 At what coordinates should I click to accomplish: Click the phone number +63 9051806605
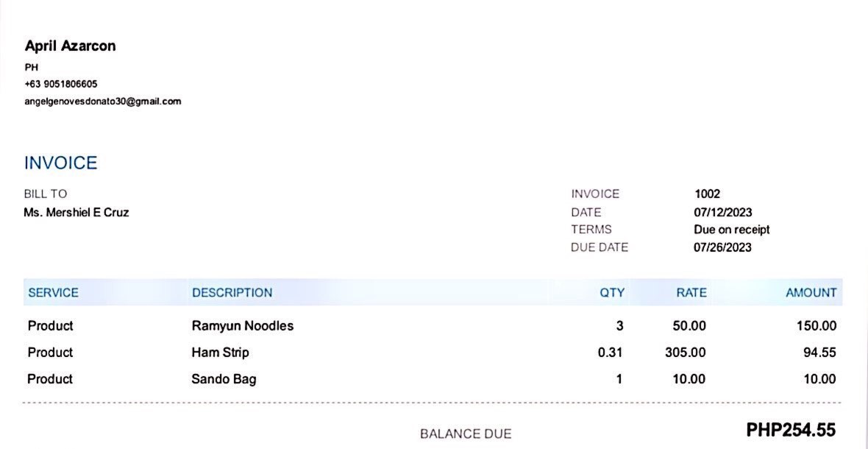pyautogui.click(x=61, y=84)
